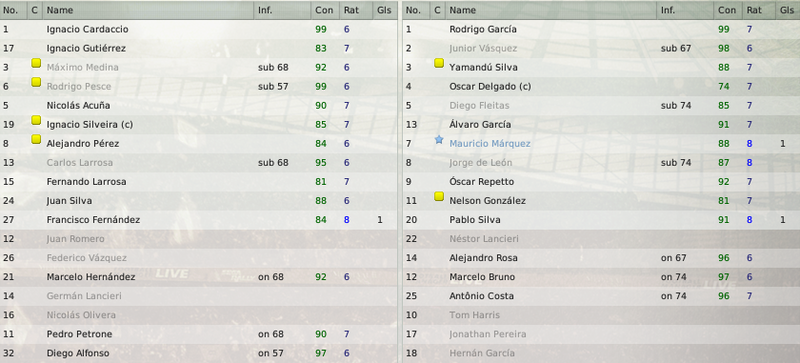Sort right table by Inf. column
The image size is (800, 363).
click(x=685, y=10)
